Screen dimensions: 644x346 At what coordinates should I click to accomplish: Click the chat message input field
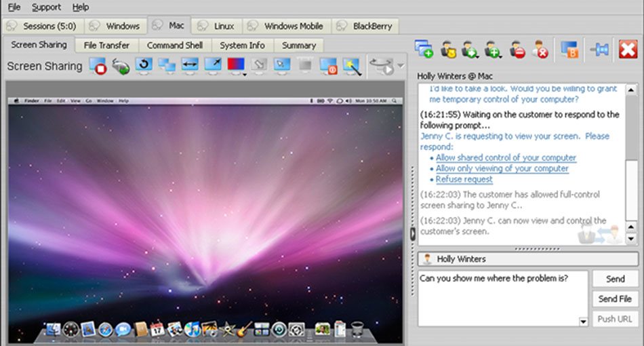coord(503,299)
